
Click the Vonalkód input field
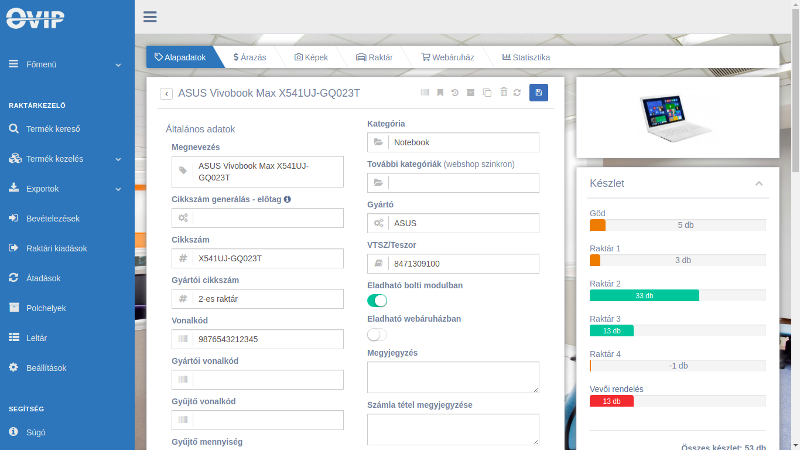[x=257, y=339]
